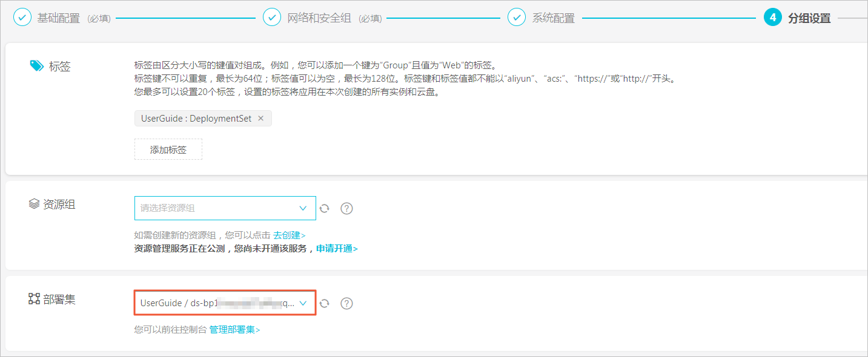Click the 基础配置 checkmark circle icon
Viewport: 868px width, 357px height.
click(22, 17)
